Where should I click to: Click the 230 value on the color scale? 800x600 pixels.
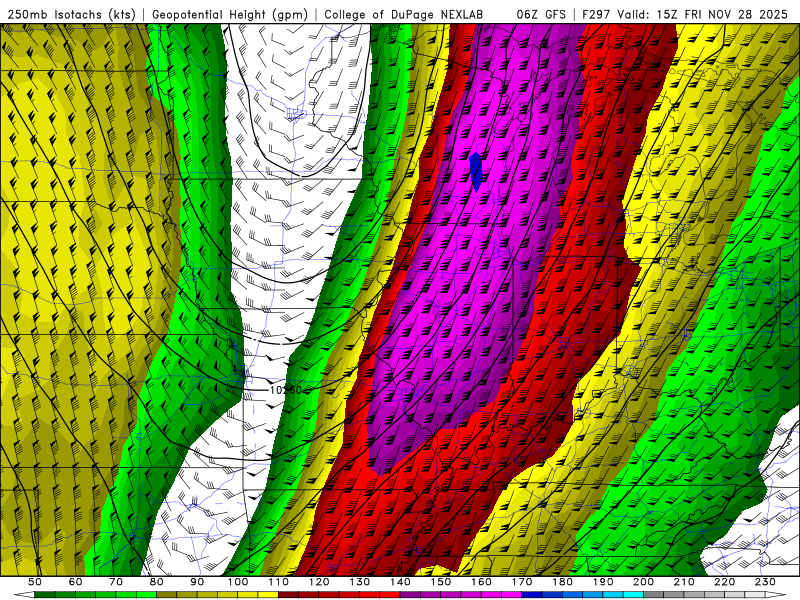point(765,582)
